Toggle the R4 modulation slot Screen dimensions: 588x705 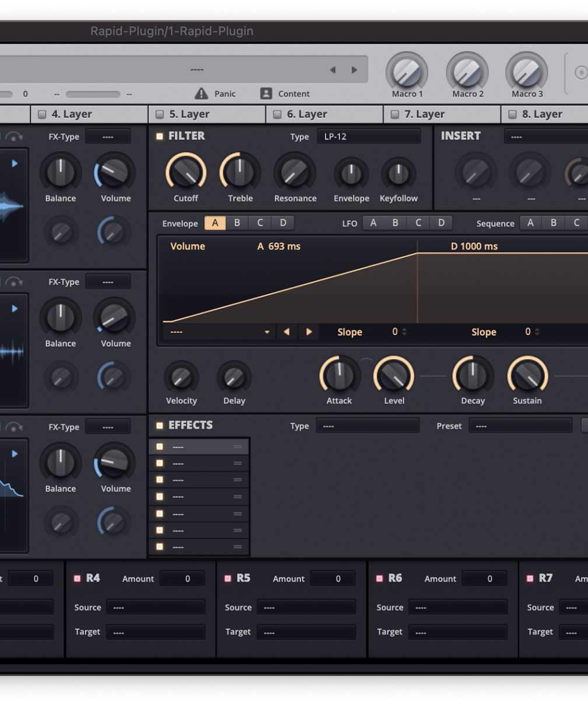click(77, 578)
